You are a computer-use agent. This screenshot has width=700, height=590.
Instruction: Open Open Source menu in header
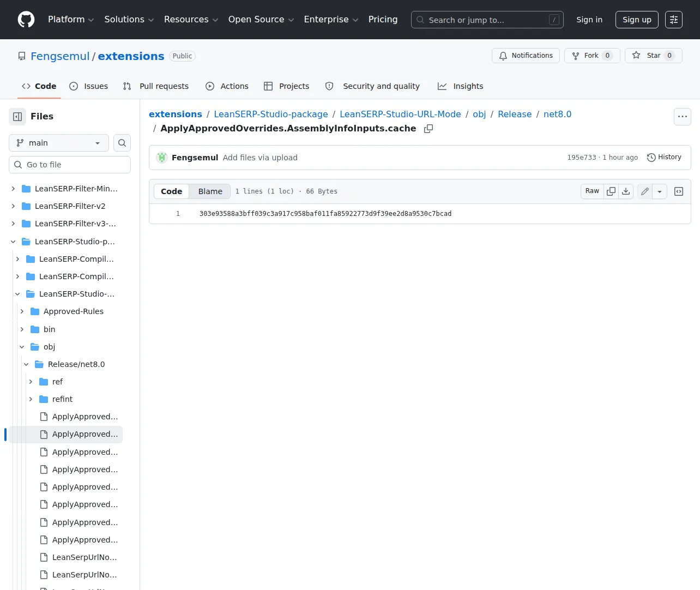[x=261, y=20]
